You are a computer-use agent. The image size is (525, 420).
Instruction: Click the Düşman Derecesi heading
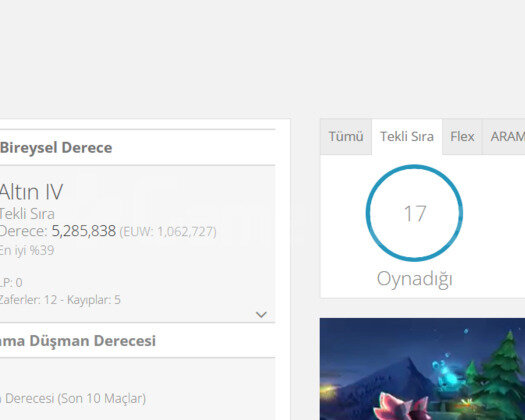click(92, 341)
